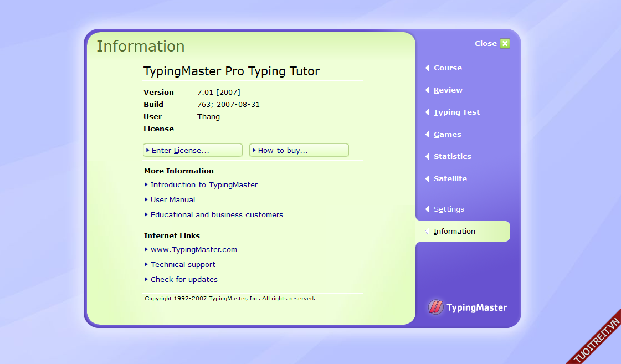Open Educational and business customers link
The width and height of the screenshot is (621, 364).
pos(217,215)
